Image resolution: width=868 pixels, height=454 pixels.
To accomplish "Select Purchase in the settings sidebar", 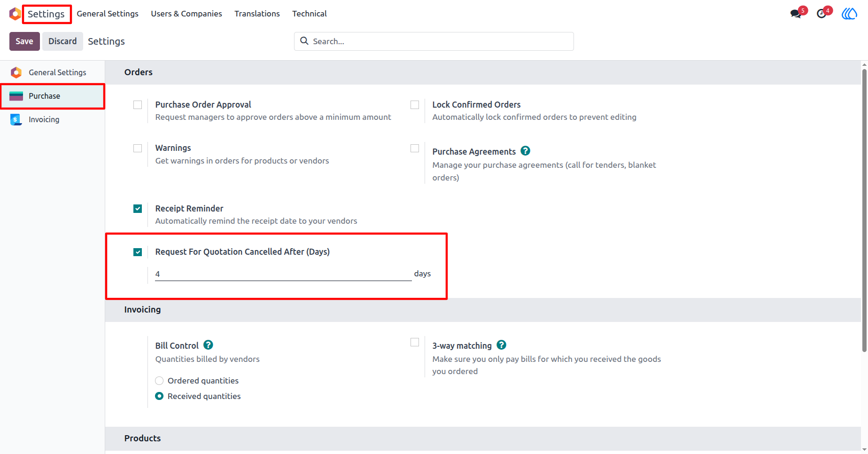I will pyautogui.click(x=52, y=96).
